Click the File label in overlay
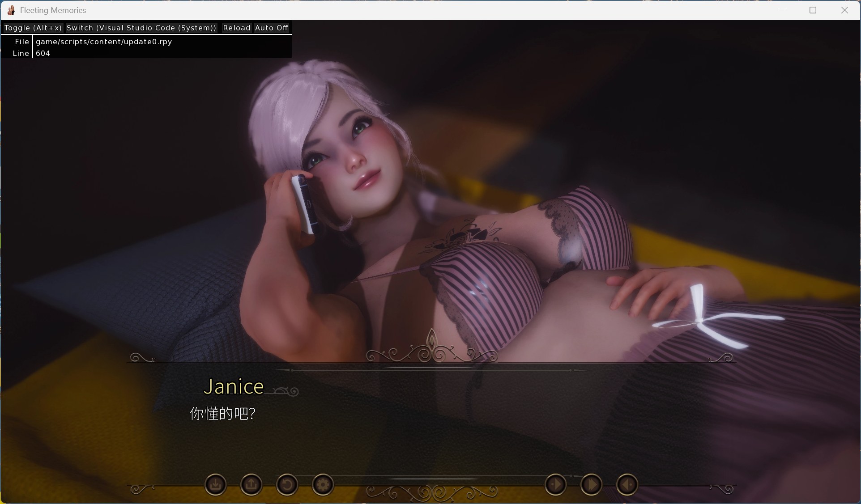Image resolution: width=861 pixels, height=504 pixels. [x=21, y=42]
